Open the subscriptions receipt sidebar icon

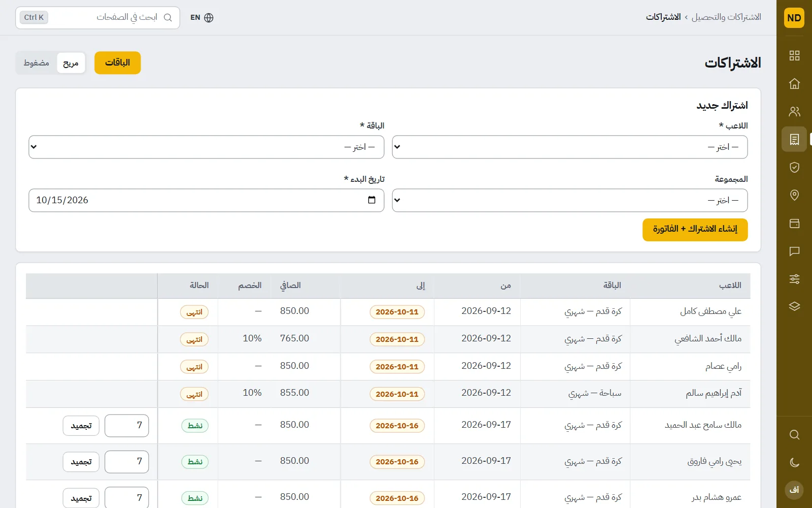(794, 139)
